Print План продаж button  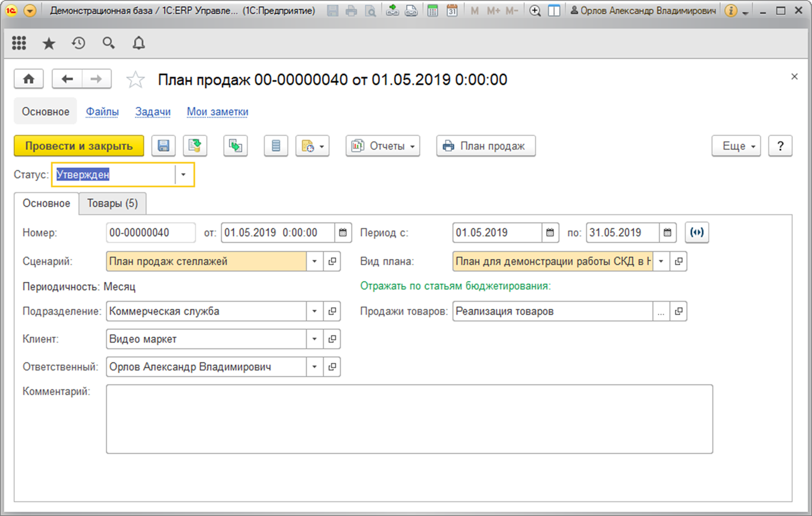(486, 146)
